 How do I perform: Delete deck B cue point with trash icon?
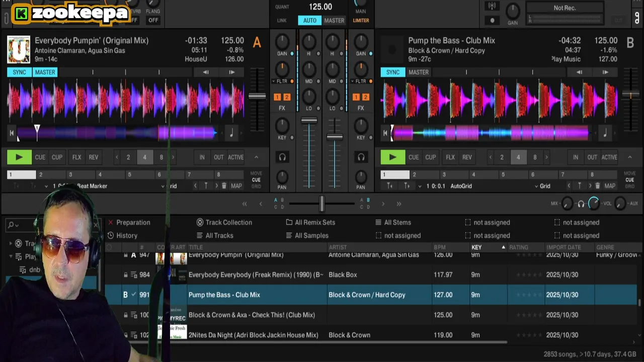point(597,186)
